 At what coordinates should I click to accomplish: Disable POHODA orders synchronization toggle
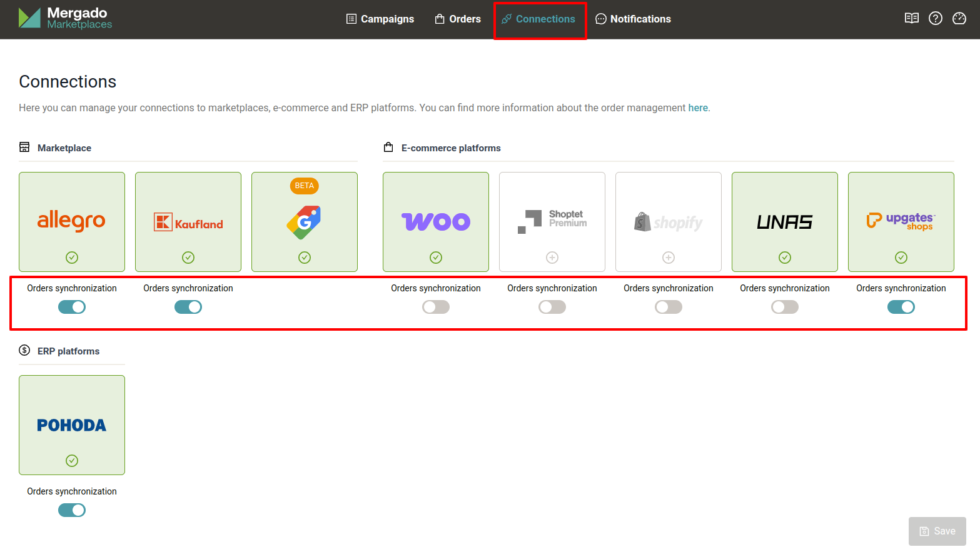click(x=72, y=510)
